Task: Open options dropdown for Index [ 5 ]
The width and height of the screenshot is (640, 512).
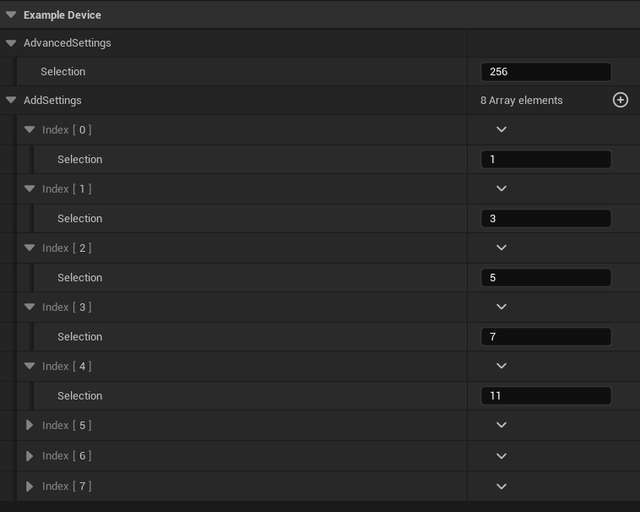Action: (x=502, y=426)
